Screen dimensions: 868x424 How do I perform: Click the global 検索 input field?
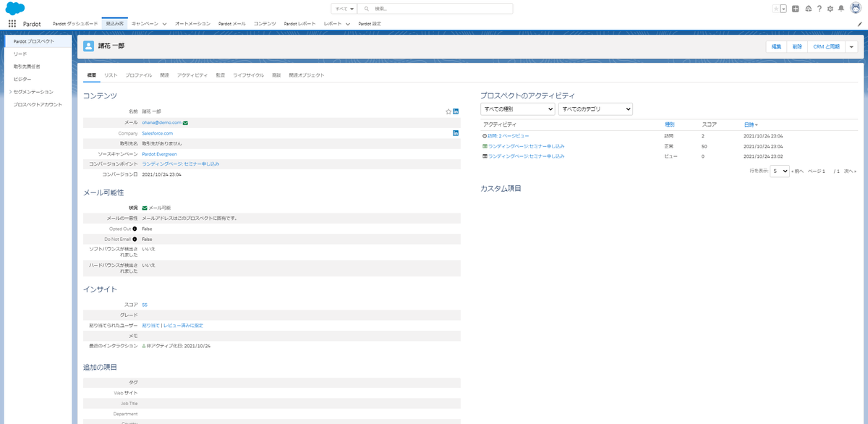(436, 9)
